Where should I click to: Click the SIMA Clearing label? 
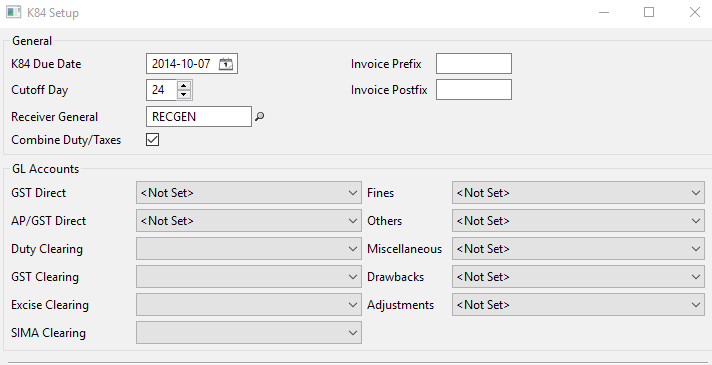[x=49, y=333]
